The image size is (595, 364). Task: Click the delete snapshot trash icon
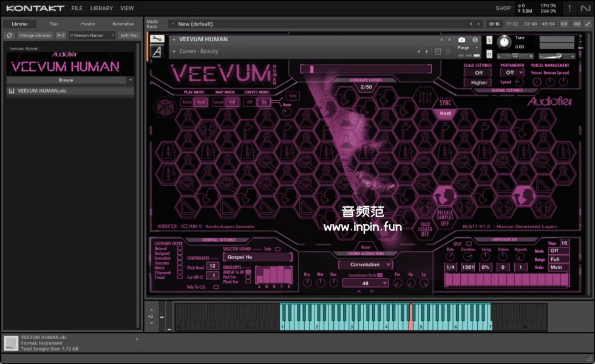pyautogui.click(x=448, y=52)
